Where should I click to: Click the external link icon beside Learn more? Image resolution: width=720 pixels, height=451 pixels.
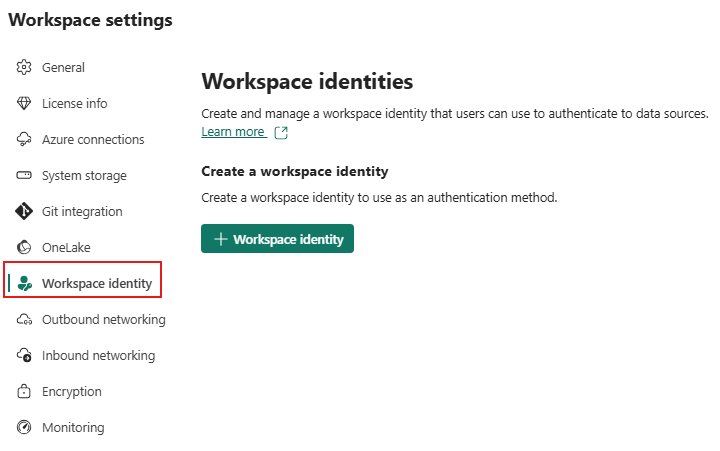[281, 133]
